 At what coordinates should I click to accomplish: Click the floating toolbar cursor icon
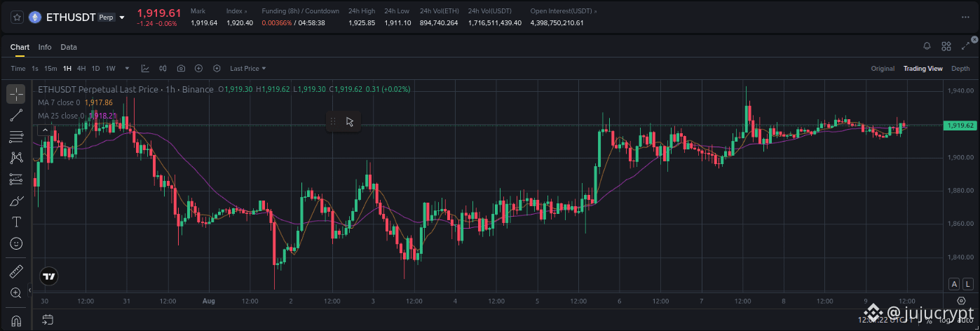point(350,121)
